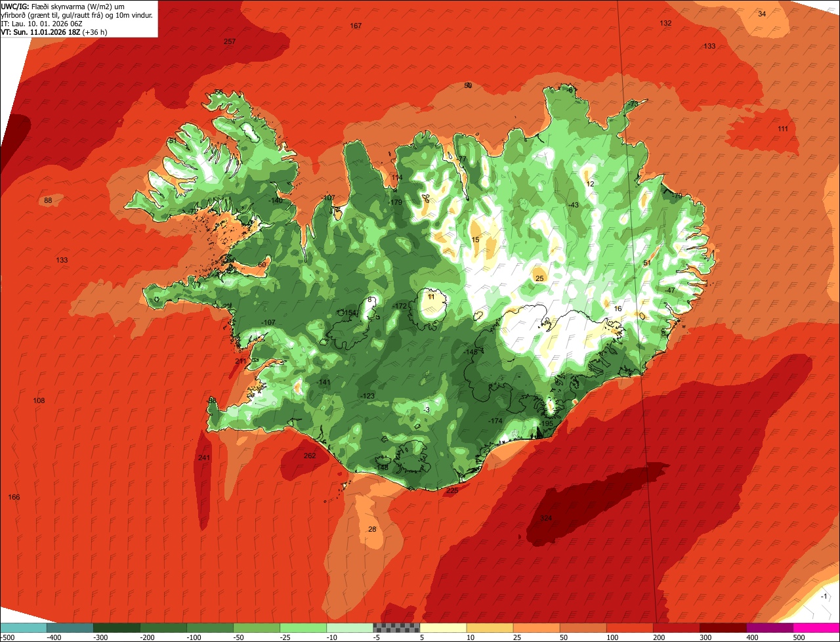Click the ocean value 324 southeast of Iceland
The width and height of the screenshot is (840, 642).
click(546, 519)
